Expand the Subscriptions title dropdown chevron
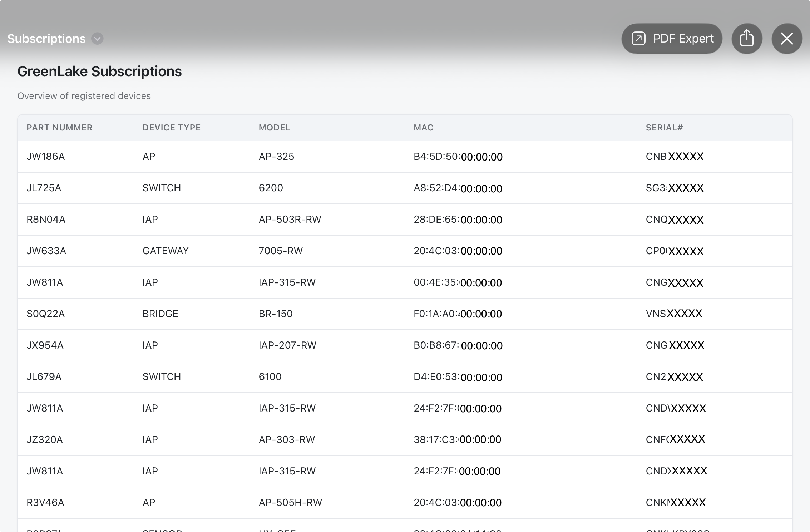This screenshot has height=532, width=810. point(97,39)
